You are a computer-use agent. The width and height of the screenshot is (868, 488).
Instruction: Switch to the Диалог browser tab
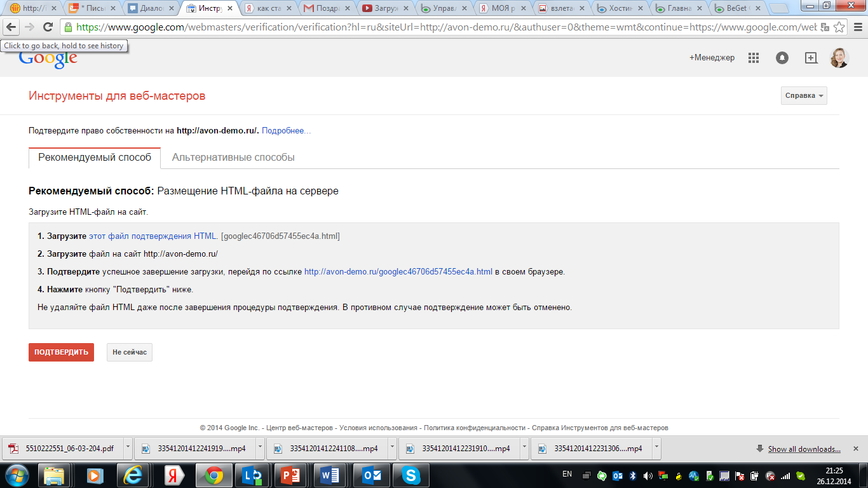point(151,9)
